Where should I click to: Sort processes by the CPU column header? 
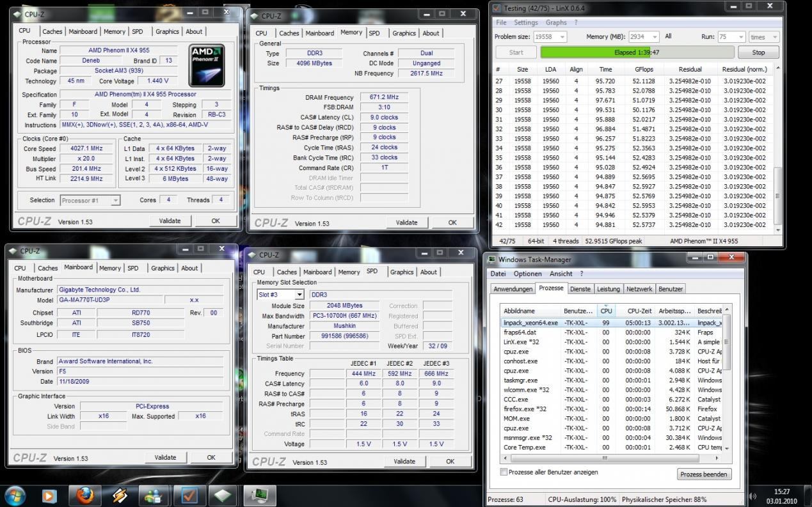tap(606, 311)
